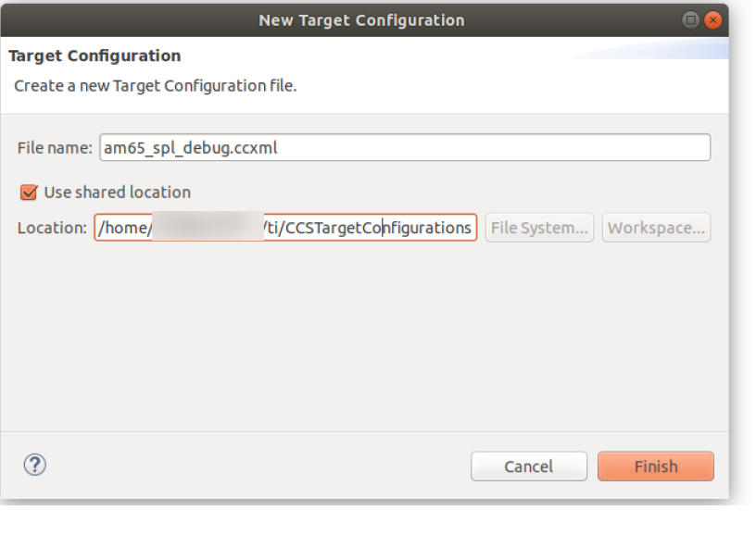Viewport: 756px width, 548px height.
Task: Click the bold 'Target Configuration' heading
Action: (94, 56)
